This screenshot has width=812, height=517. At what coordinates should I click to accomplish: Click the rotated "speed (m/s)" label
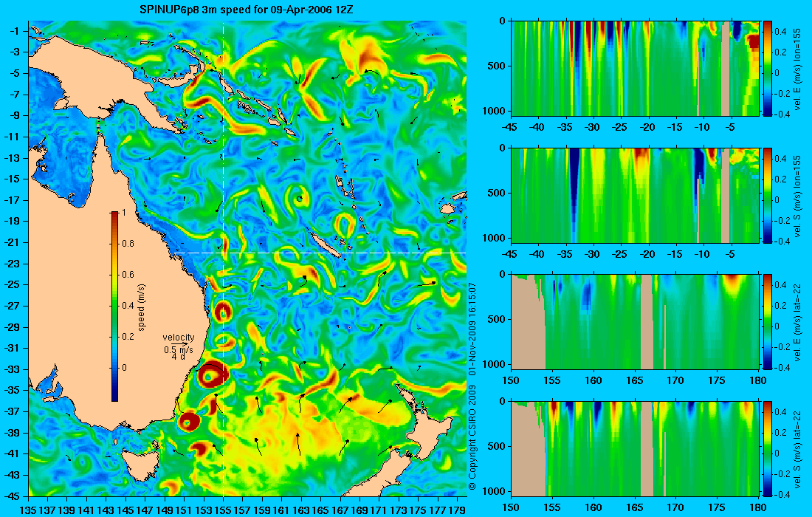click(142, 307)
